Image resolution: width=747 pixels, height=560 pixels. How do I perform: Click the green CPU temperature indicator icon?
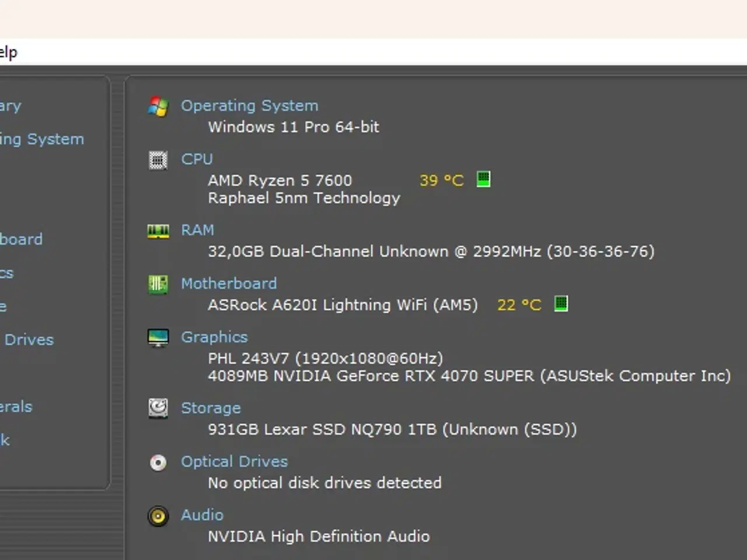(x=483, y=179)
